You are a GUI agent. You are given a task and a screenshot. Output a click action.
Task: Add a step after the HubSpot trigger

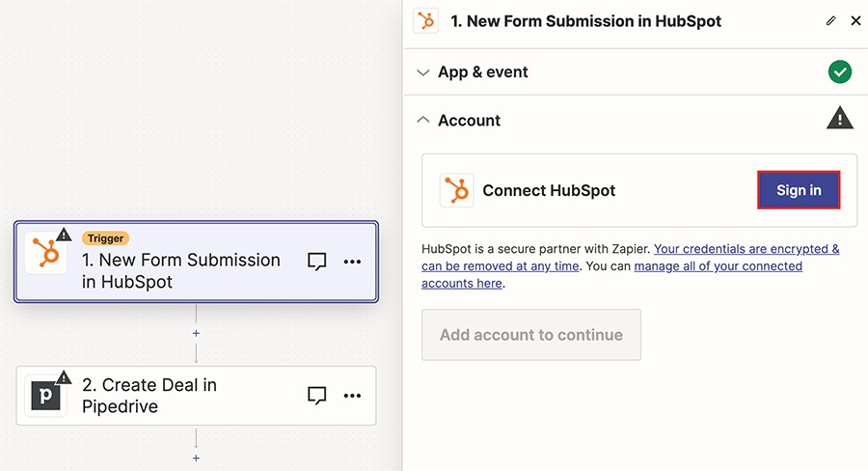coord(196,333)
